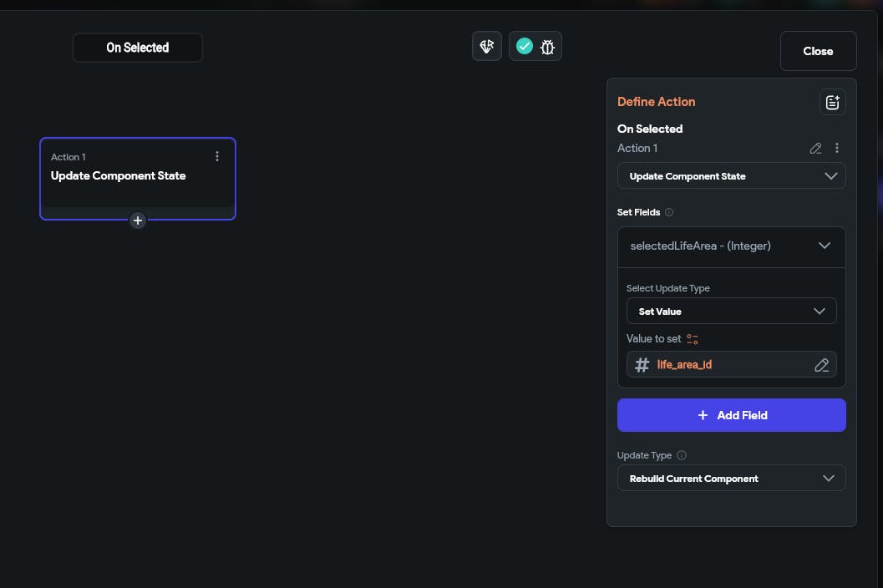
Task: Show the Set Fields info tooltip icon
Action: [x=669, y=212]
